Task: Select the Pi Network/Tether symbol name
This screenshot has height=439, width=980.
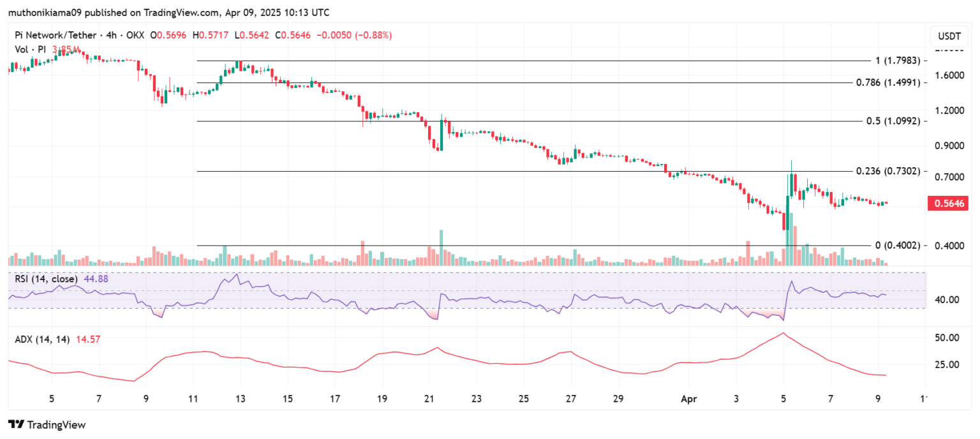Action: [56, 35]
